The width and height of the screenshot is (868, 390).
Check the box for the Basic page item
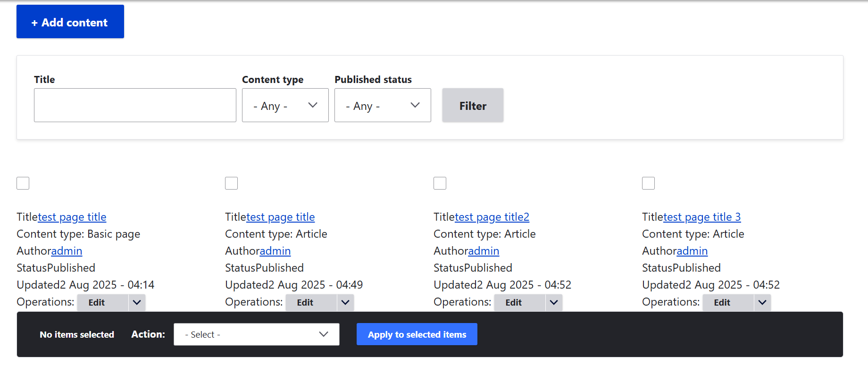click(x=23, y=183)
